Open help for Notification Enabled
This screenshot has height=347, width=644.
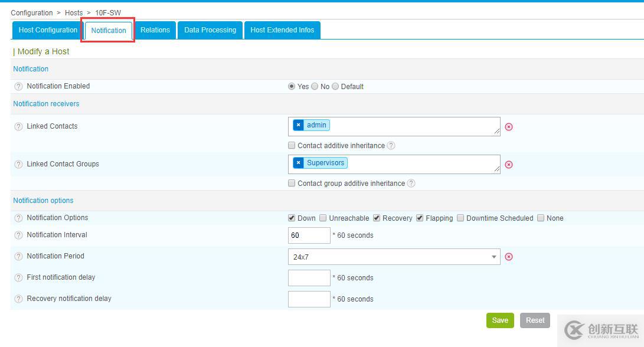point(18,86)
